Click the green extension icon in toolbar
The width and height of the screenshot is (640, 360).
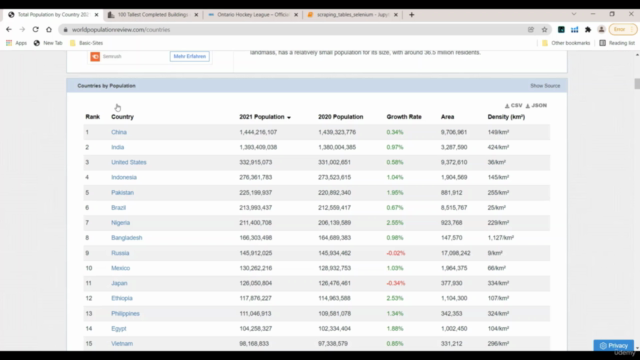click(561, 29)
